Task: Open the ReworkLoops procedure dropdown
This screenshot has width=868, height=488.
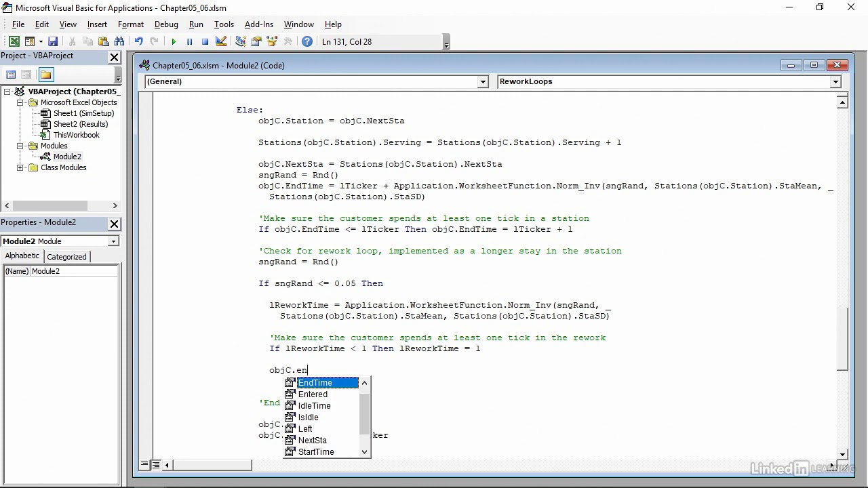Action: click(x=835, y=82)
